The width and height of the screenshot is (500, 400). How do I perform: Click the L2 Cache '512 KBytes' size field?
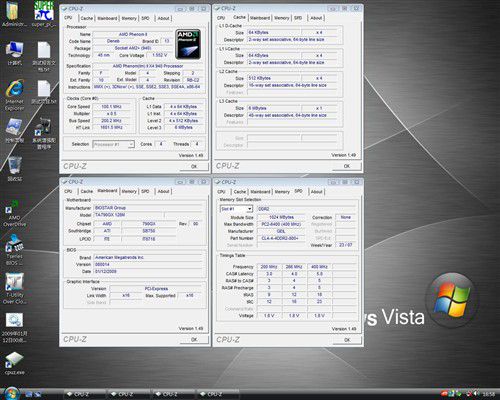click(x=274, y=78)
